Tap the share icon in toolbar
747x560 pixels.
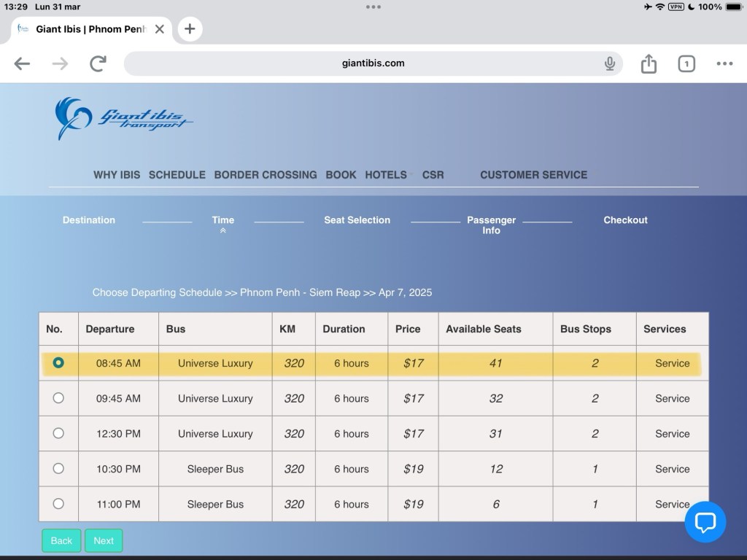[649, 63]
